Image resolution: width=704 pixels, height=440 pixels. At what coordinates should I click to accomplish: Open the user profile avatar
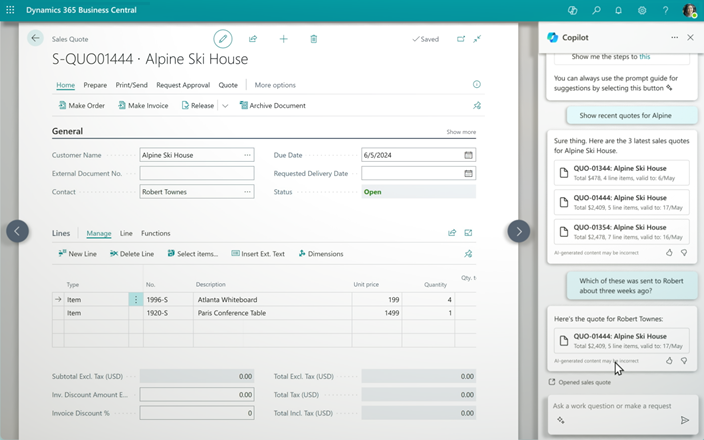(689, 10)
